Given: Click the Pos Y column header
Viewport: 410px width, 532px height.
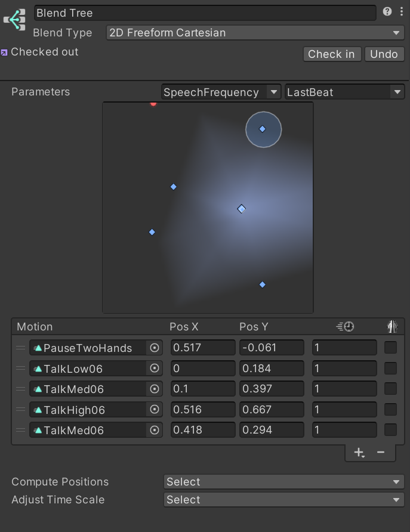Looking at the screenshot, I should pos(254,327).
